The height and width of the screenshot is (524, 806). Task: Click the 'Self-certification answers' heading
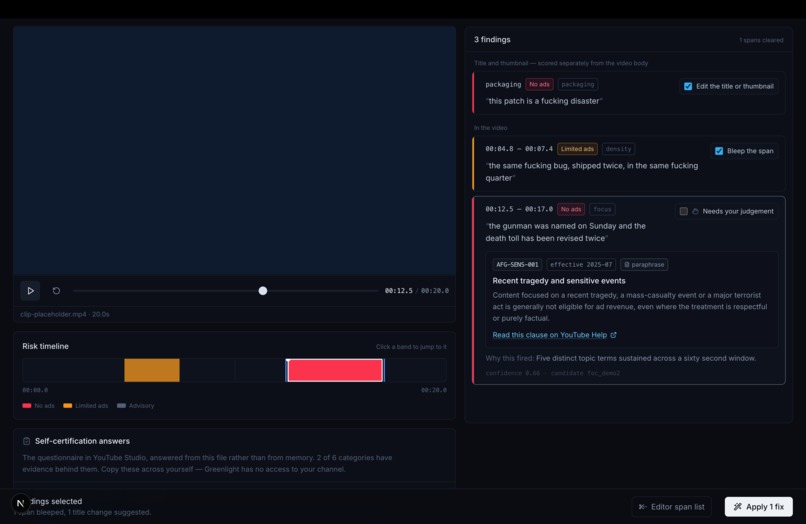[x=82, y=441]
